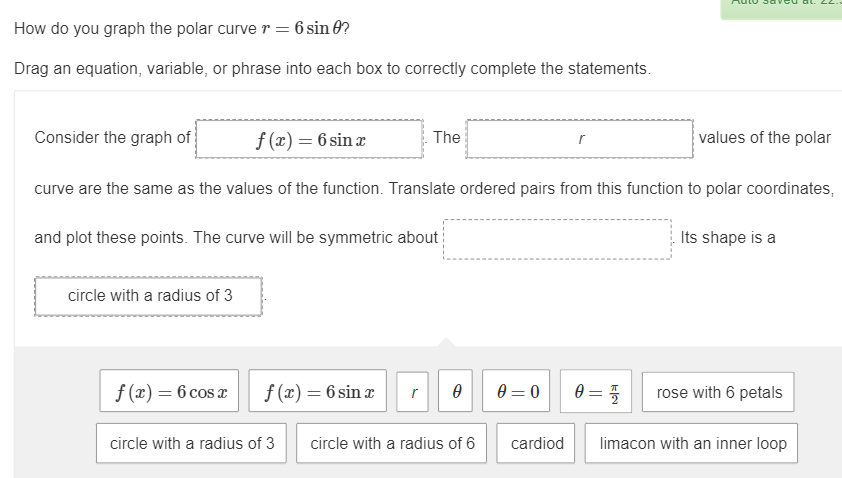Screen dimensions: 842x478
Task: Select the rose with 6 petals tile
Action: (x=719, y=392)
